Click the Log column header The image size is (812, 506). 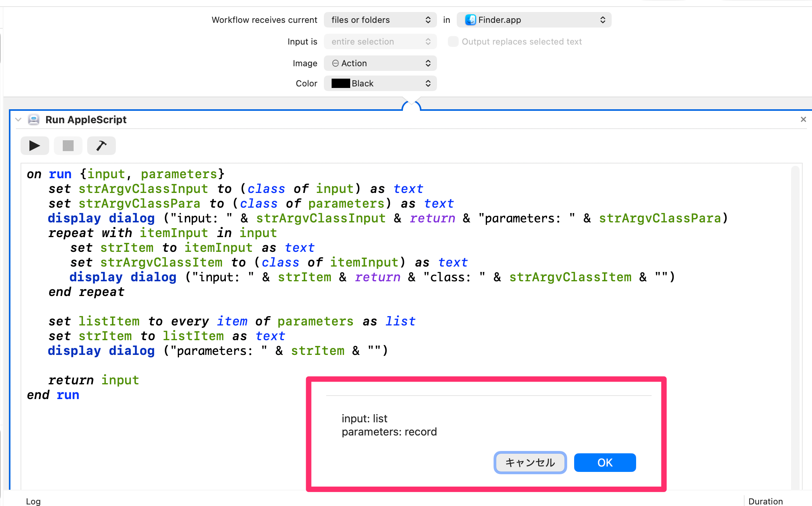(x=33, y=501)
